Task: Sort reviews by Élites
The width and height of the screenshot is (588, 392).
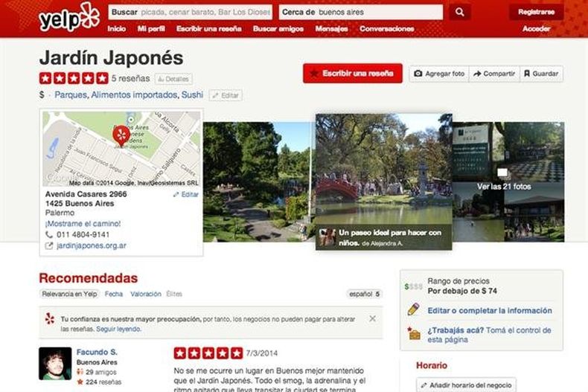Action: (x=174, y=294)
